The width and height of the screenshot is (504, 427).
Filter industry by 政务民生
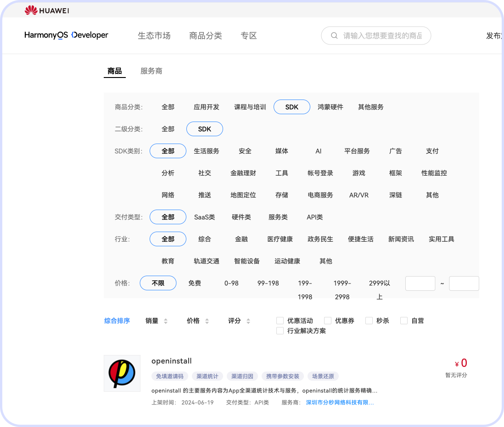(320, 239)
